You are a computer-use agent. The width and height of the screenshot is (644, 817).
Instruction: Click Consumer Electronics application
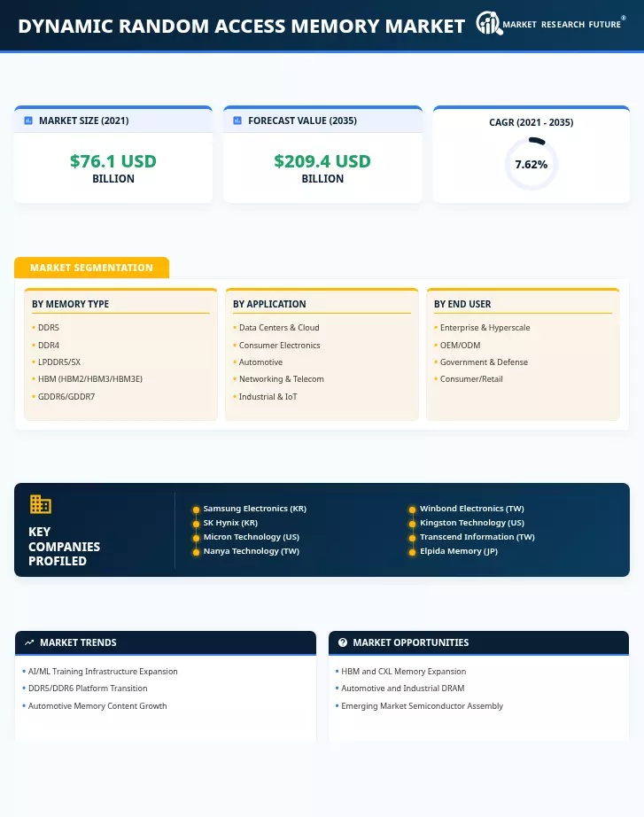pos(279,345)
